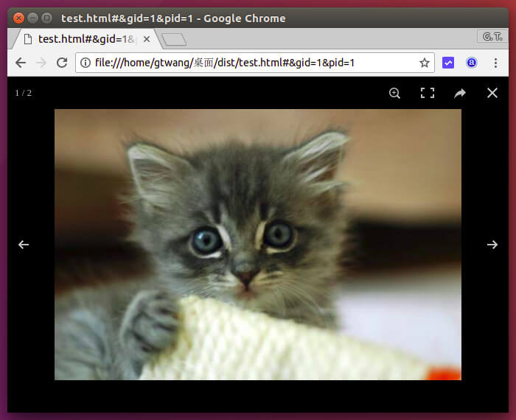Bookmark this page with the star
The height and width of the screenshot is (420, 516).
(x=425, y=63)
